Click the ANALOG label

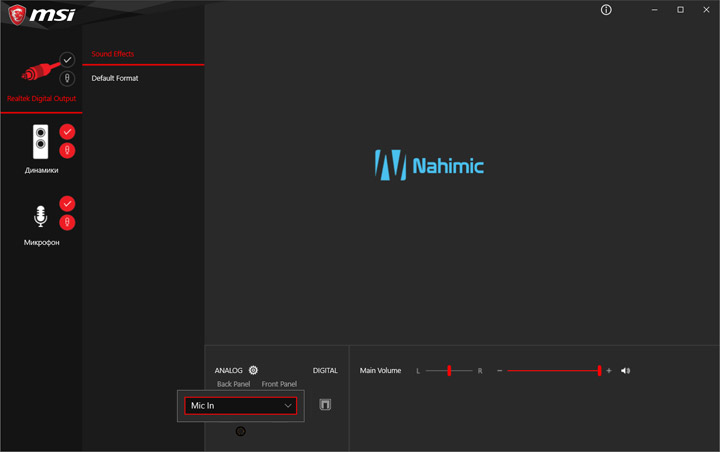pyautogui.click(x=228, y=370)
